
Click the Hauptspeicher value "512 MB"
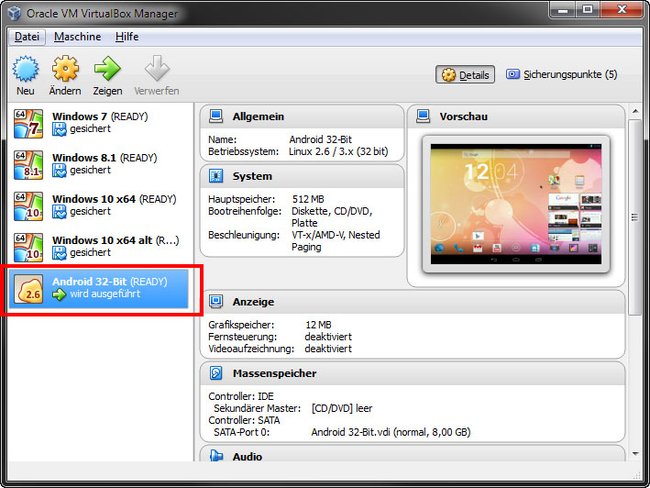[308, 199]
